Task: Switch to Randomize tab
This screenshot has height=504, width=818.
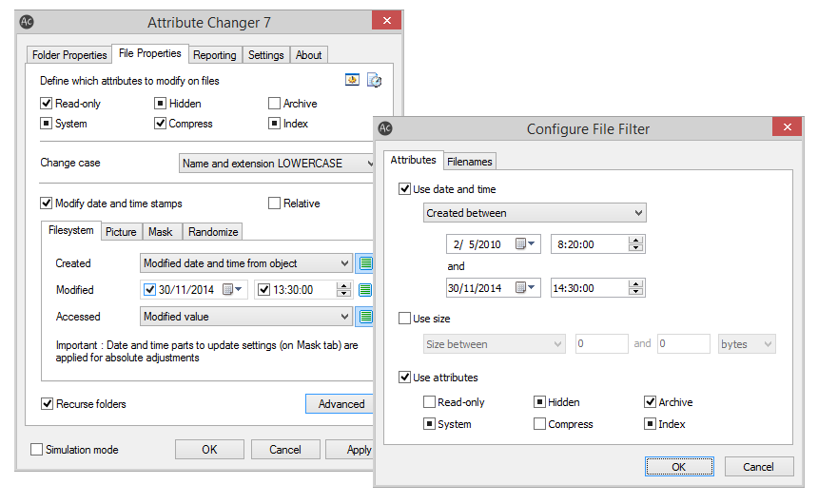Action: pos(213,232)
